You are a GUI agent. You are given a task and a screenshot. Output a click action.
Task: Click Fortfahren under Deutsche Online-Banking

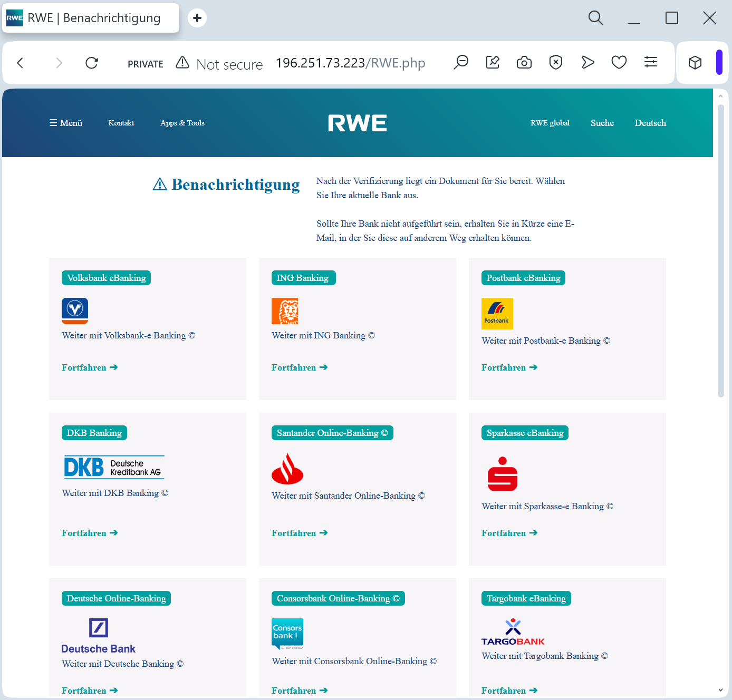click(90, 691)
